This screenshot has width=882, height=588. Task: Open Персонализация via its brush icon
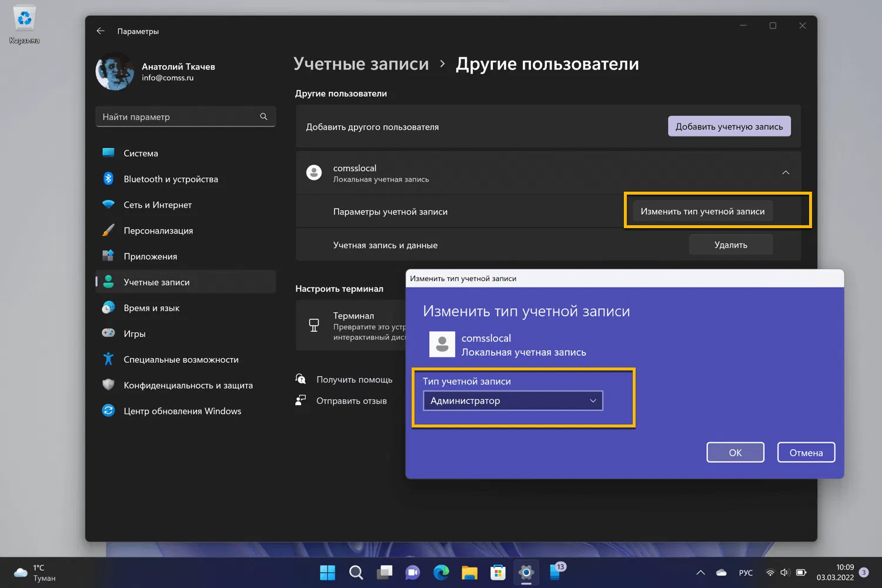(108, 230)
